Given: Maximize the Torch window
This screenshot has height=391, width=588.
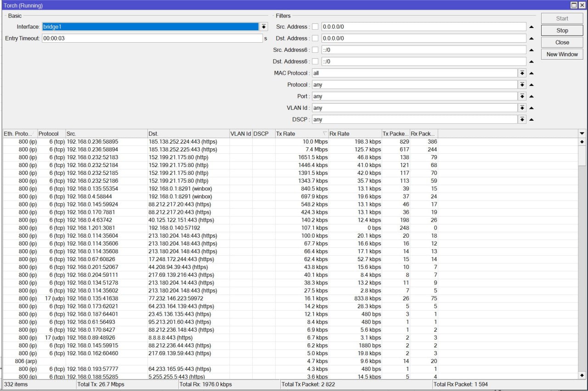Looking at the screenshot, I should point(574,5).
